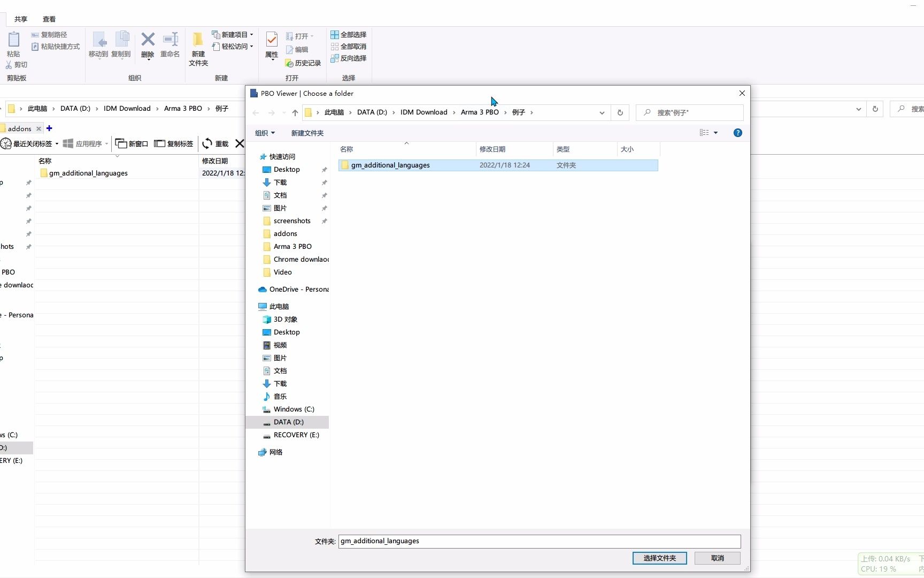Open the view options dropdown arrow in dialog
Viewport: 924px width, 578px height.
[715, 133]
